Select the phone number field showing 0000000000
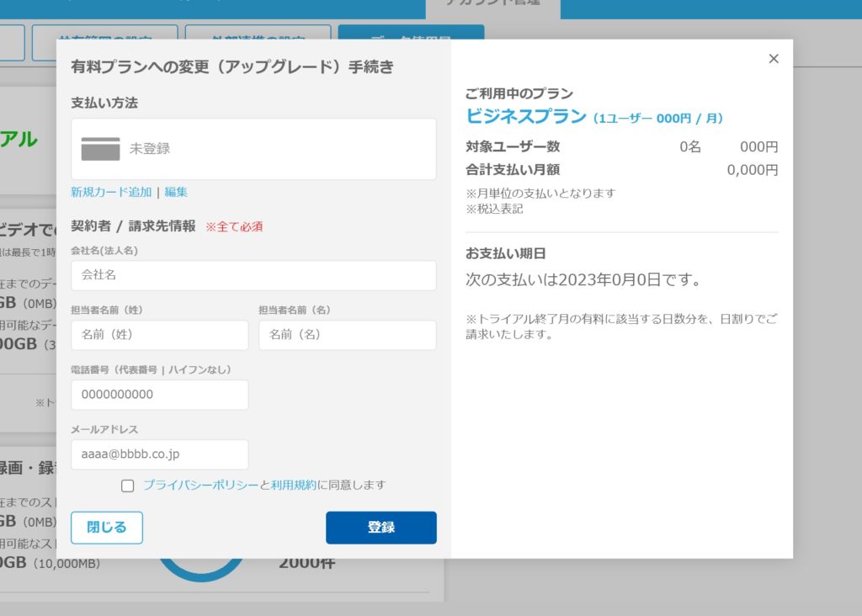 [159, 395]
